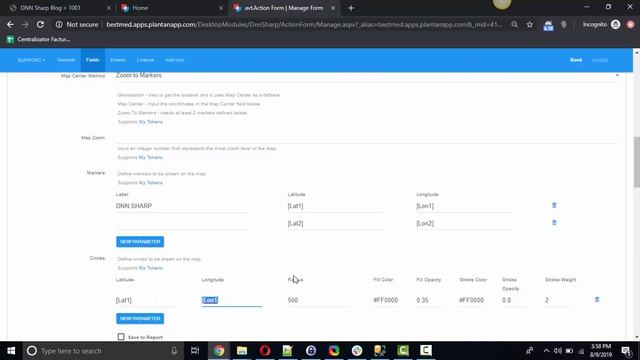Image resolution: width=640 pixels, height=360 pixels.
Task: Click the blue extension icon in Chrome toolbar
Action: coord(548,25)
